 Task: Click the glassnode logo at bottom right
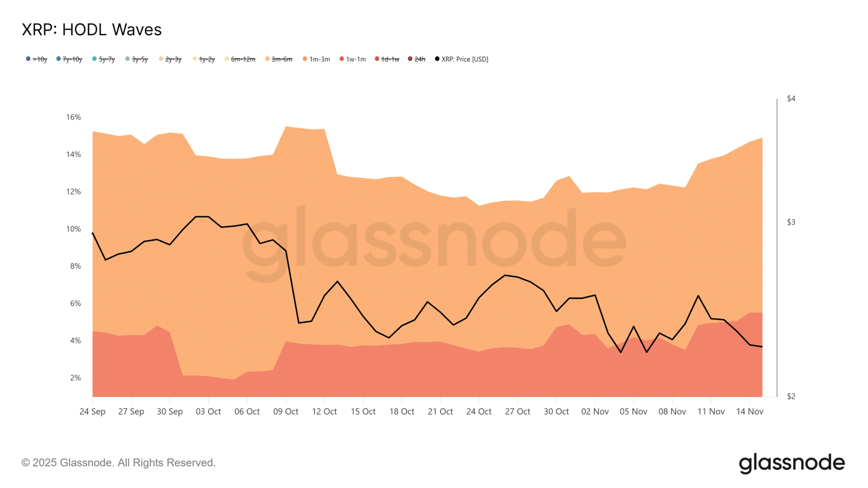(x=792, y=464)
